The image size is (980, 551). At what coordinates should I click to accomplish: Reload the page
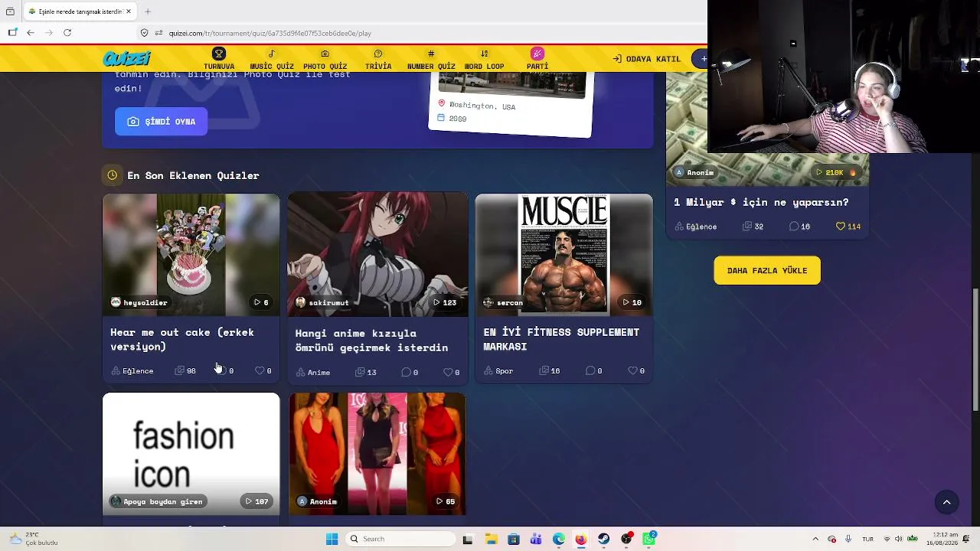click(x=67, y=33)
